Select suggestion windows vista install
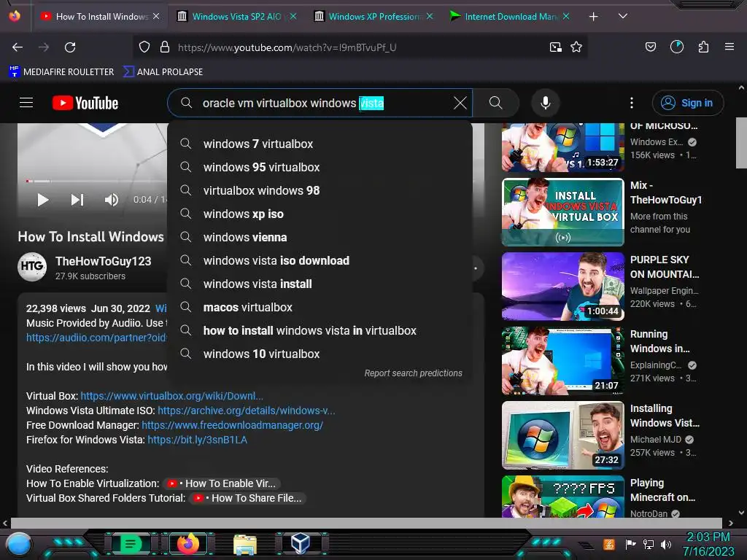 (x=320, y=284)
